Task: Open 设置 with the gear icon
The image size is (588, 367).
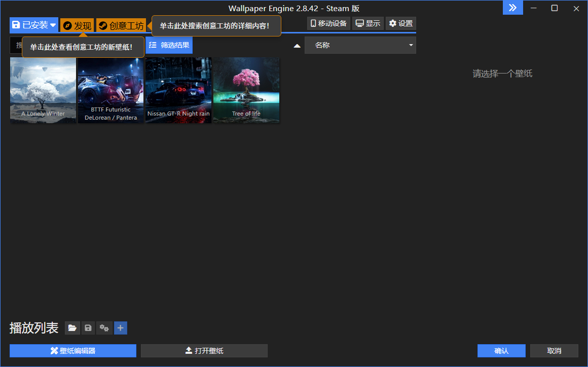Action: click(x=401, y=23)
